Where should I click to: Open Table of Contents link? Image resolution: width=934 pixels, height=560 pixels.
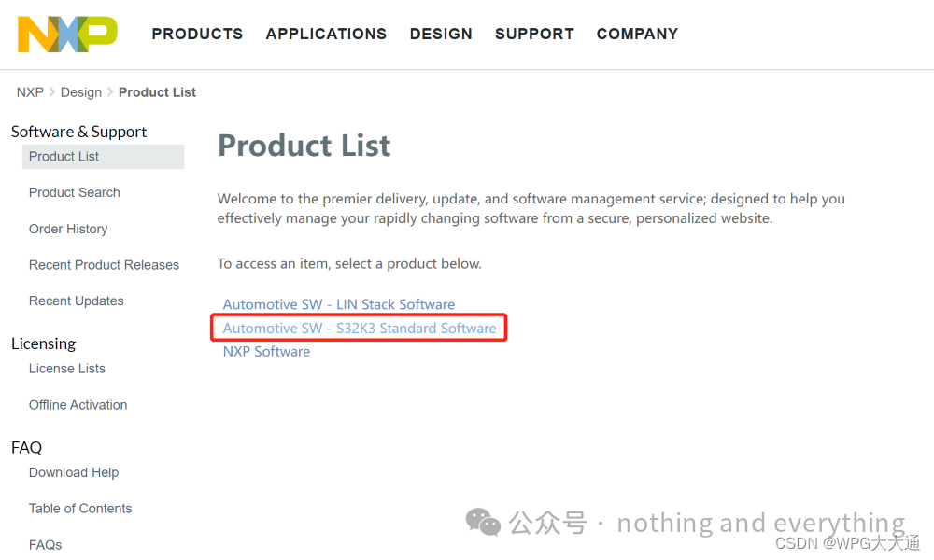(80, 509)
